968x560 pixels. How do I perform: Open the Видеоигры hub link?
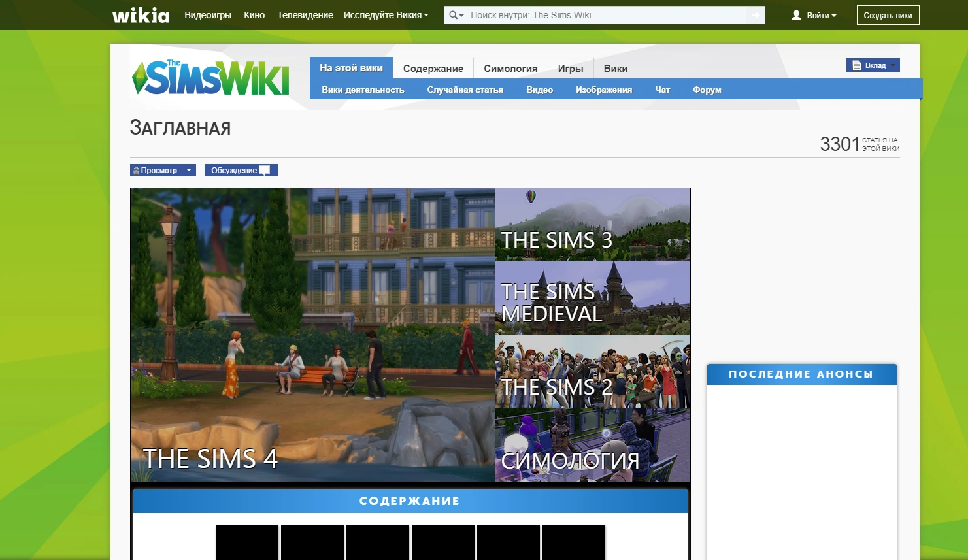208,15
